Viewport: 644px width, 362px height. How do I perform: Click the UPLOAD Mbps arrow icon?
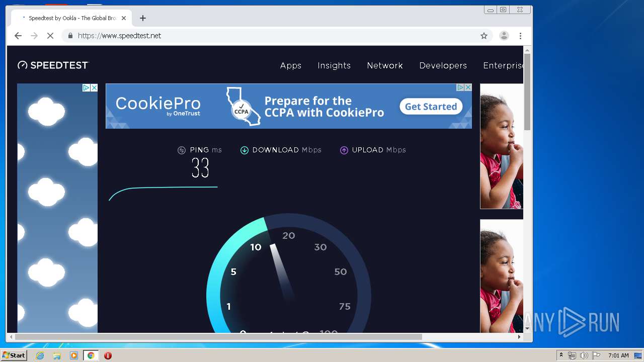[x=344, y=150]
